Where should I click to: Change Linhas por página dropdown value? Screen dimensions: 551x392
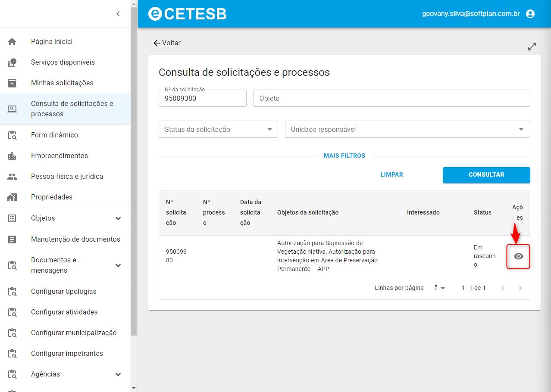click(x=439, y=288)
